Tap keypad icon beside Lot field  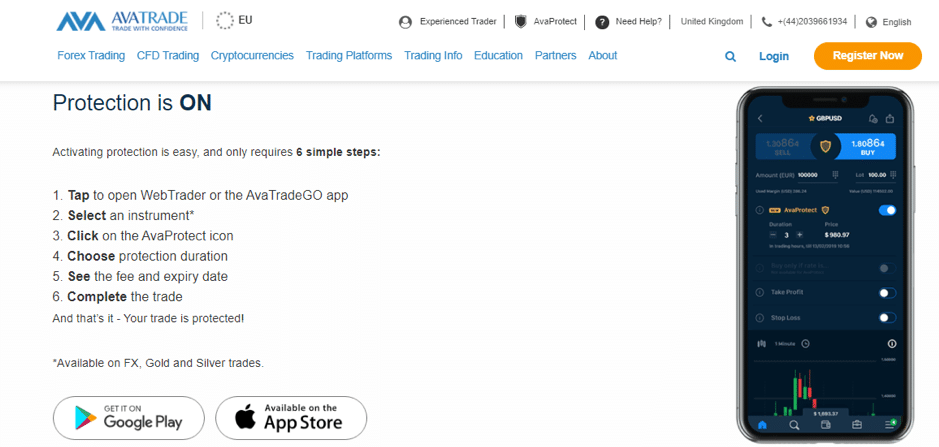892,174
